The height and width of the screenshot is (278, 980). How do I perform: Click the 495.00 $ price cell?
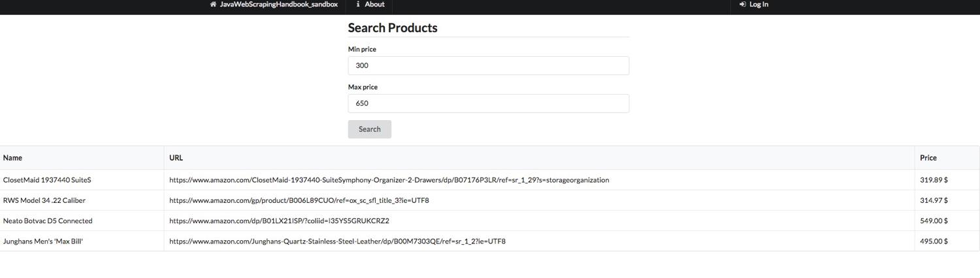point(947,241)
